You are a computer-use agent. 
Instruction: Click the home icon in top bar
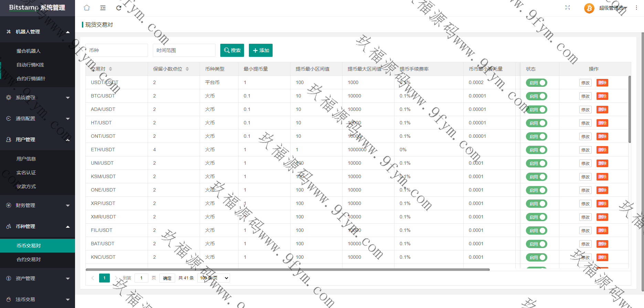tap(87, 8)
